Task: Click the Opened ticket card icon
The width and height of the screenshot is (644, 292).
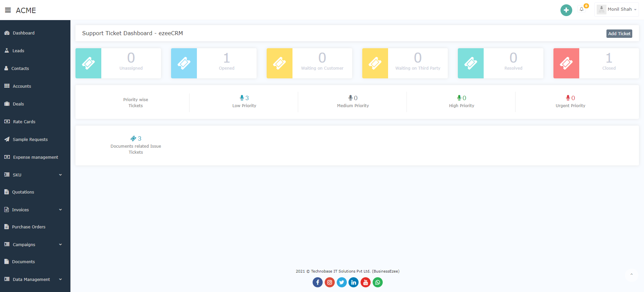Action: [184, 63]
